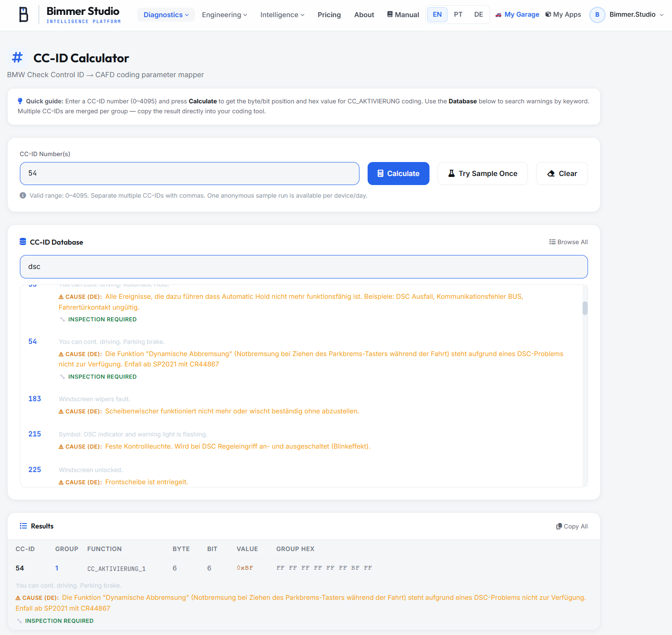Click the Bimmer Studio logo icon
This screenshot has height=635, width=672.
[23, 15]
